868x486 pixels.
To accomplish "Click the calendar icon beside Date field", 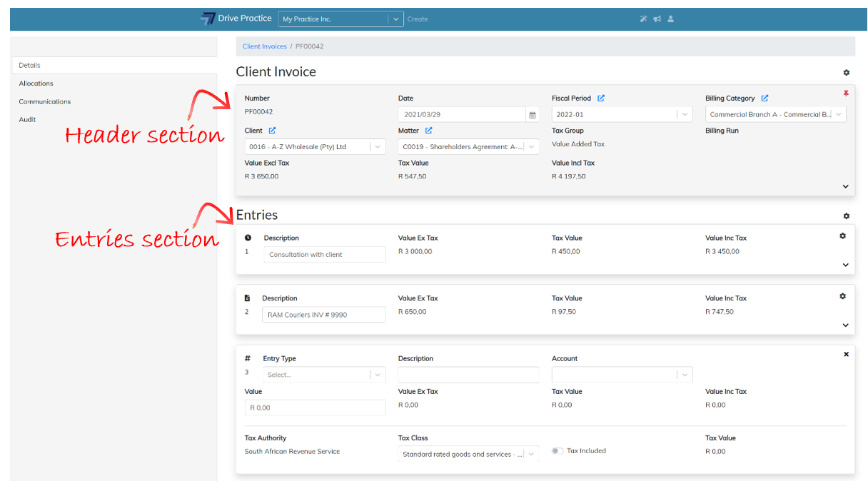I will tap(533, 115).
